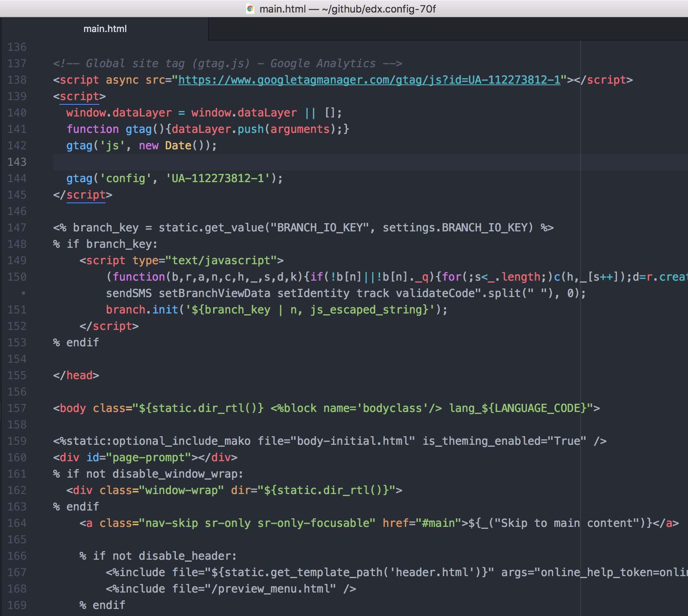Click line number 150 in the gutter
The image size is (688, 616).
click(x=17, y=277)
